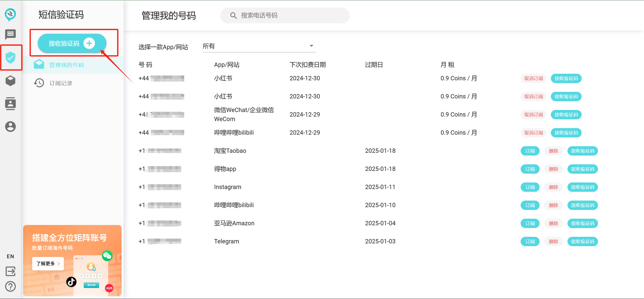Cancel subscription for 微信WeChat number
This screenshot has height=299, width=644.
click(x=534, y=115)
